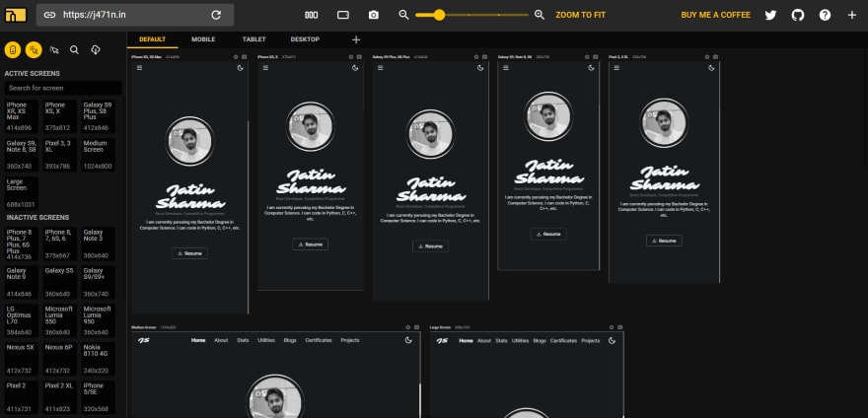868x418 pixels.
Task: Click Certificates in Medium Screen nav
Action: (319, 340)
